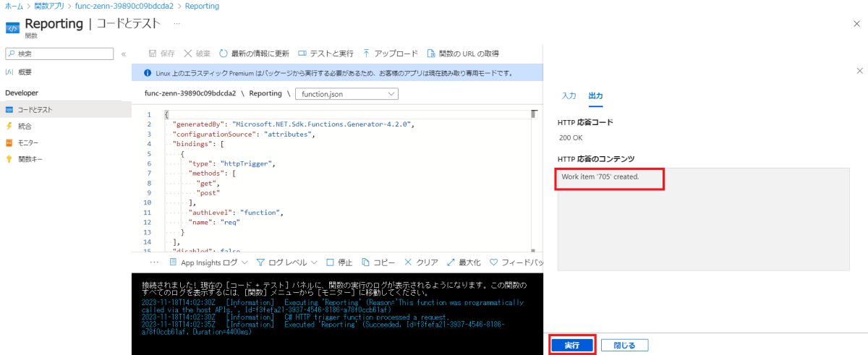Click the code editor vertical scrollbar
Screen dimensions: 868x355
[535, 179]
